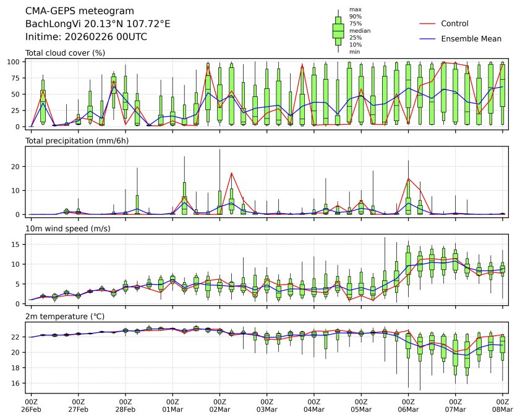Click the '15' tick on wind speed axis
This screenshot has height=420, width=520.
tap(16, 245)
